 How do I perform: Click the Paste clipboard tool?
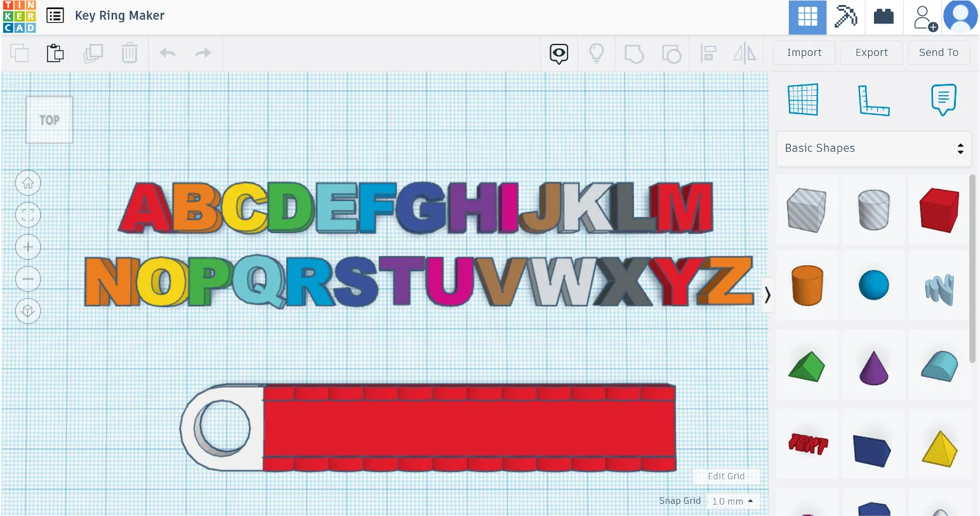point(55,53)
